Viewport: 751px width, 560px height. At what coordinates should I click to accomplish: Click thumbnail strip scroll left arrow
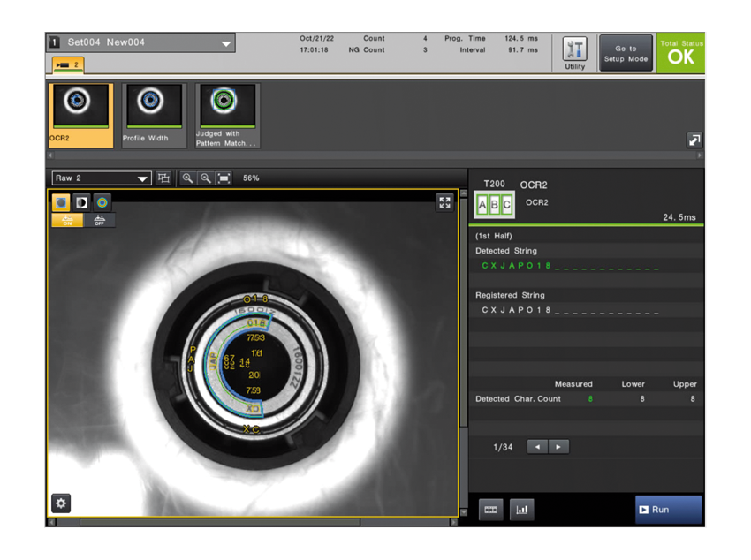coord(50,155)
